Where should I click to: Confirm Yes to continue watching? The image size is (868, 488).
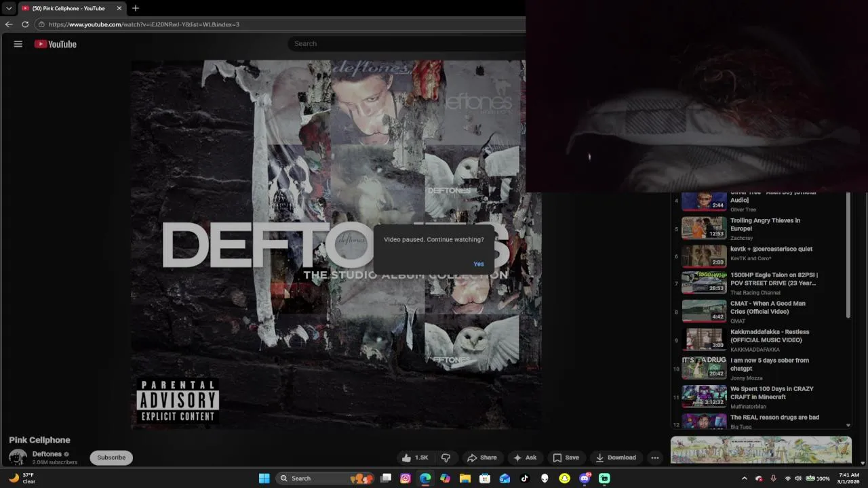(479, 264)
